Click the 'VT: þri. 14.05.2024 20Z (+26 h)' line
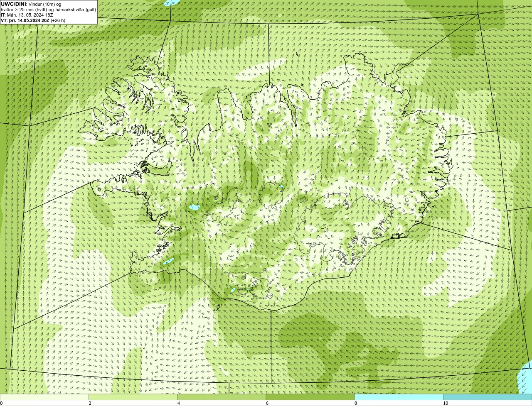The image size is (532, 406). [x=33, y=20]
